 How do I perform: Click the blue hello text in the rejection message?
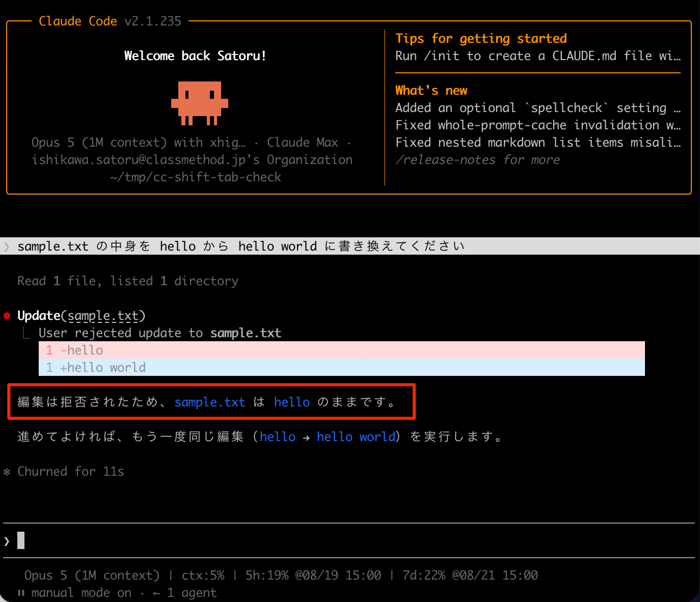(x=292, y=402)
